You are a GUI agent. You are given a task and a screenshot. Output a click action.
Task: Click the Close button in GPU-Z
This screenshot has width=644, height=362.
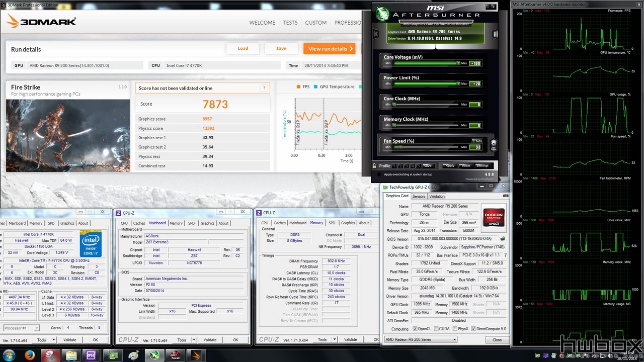[497, 340]
